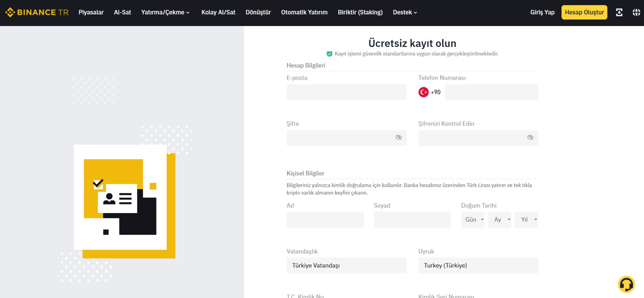The height and width of the screenshot is (298, 644).
Task: Click the Hesap Oluştur button
Action: 584,12
